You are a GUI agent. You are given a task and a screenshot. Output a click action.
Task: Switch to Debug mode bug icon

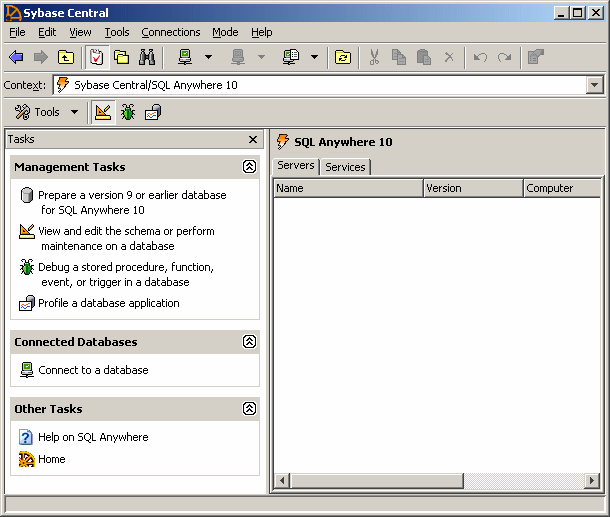(128, 112)
